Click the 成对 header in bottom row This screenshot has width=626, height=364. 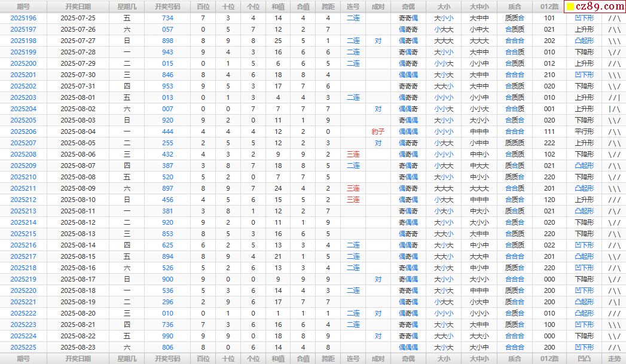point(378,359)
